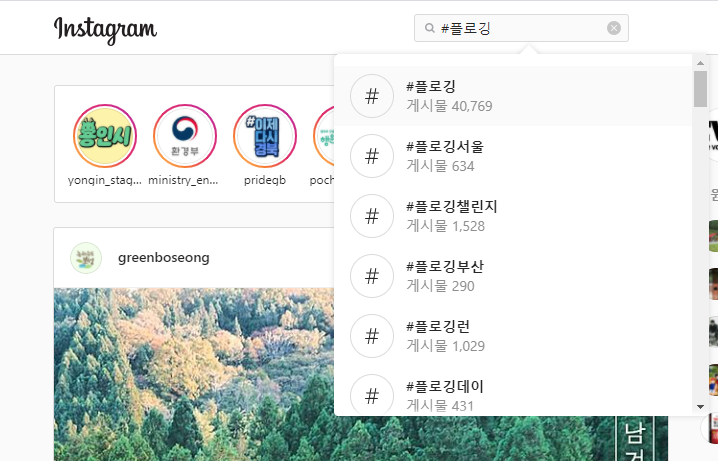This screenshot has height=461, width=718.
Task: Select the #플로깅 hashtag with 40,769 posts
Action: 513,96
